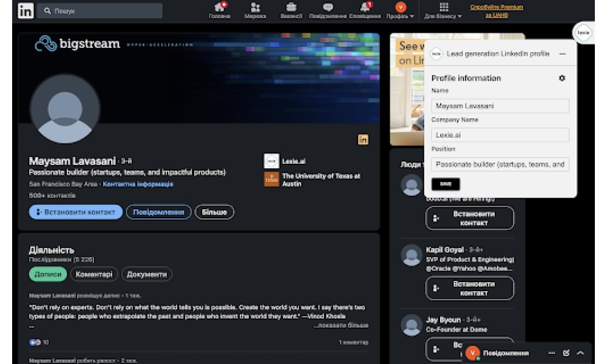Select the Posts activity tab

pos(48,274)
